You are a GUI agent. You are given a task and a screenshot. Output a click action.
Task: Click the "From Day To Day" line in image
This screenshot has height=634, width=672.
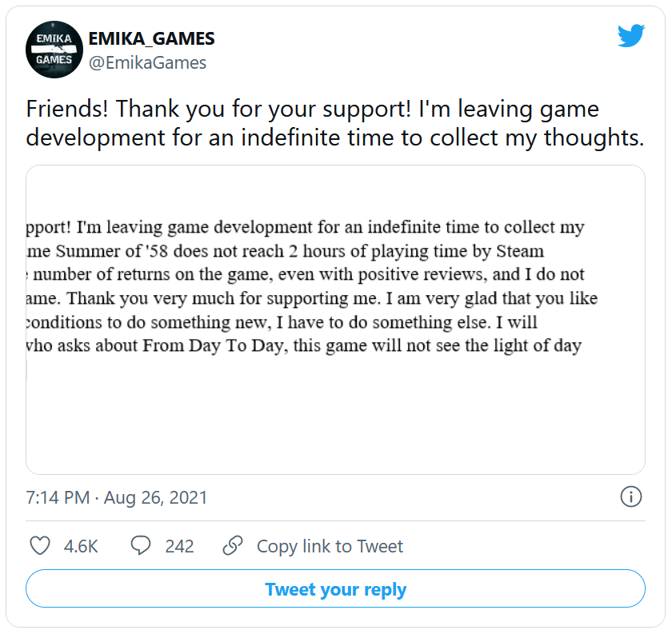304,347
